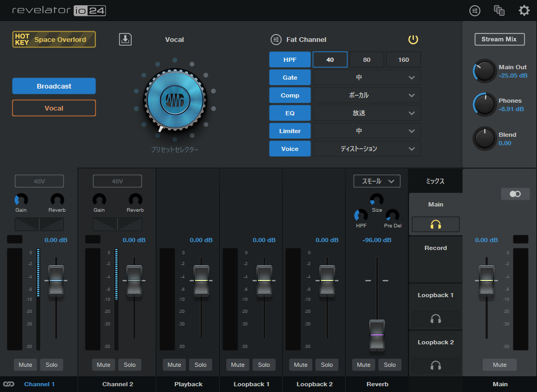The height and width of the screenshot is (392, 537).
Task: Expand the Voice dropdown showing ディストーション
Action: 367,149
